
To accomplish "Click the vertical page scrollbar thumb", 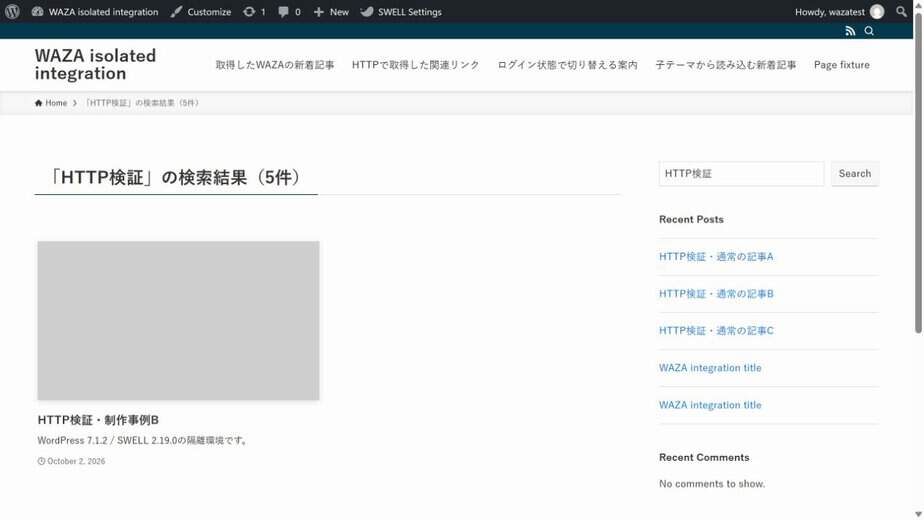I will coord(918,172).
